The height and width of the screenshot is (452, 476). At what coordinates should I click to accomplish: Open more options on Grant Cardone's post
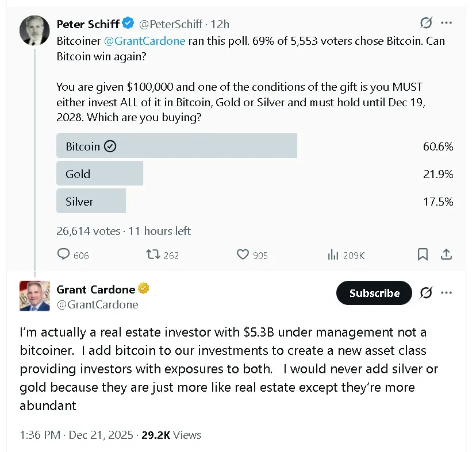tap(446, 293)
